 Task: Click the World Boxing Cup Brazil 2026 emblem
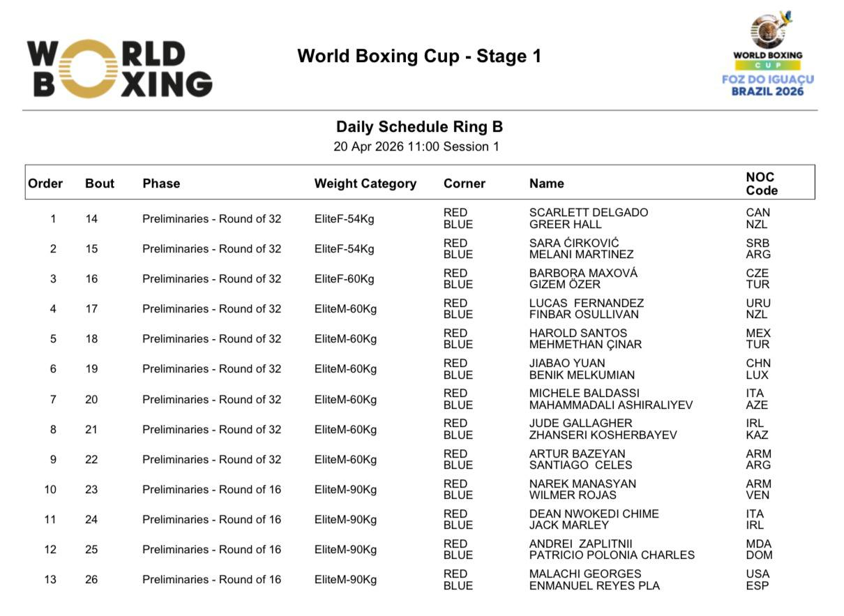point(767,54)
